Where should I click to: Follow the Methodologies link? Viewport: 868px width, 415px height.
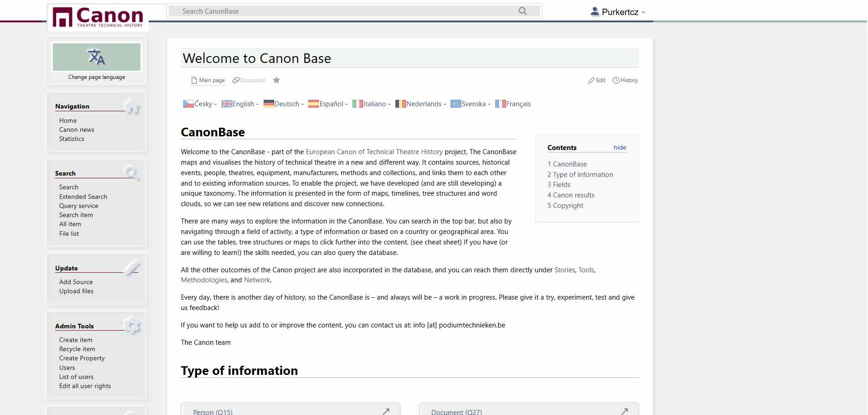[x=204, y=280]
